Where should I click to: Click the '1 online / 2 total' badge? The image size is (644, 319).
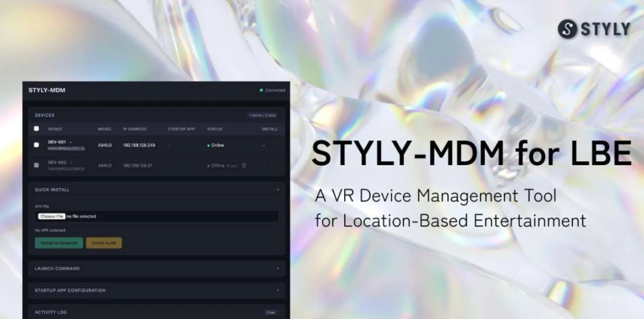pos(262,116)
